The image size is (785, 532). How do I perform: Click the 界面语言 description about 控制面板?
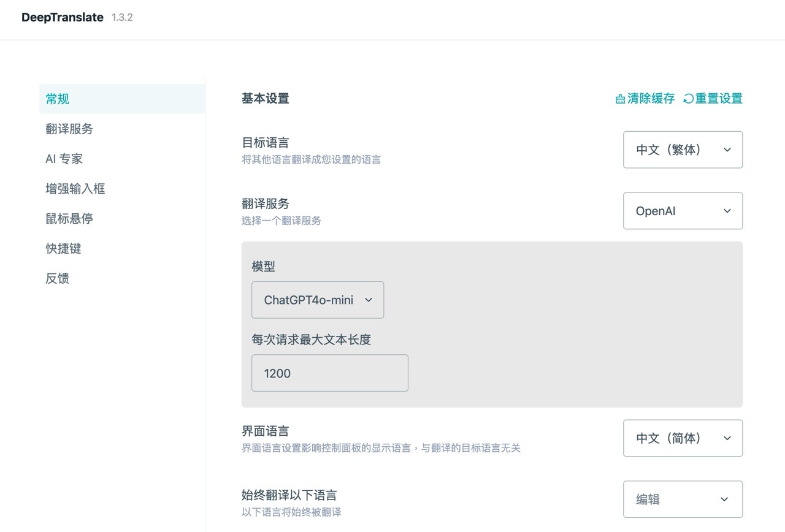click(x=381, y=448)
